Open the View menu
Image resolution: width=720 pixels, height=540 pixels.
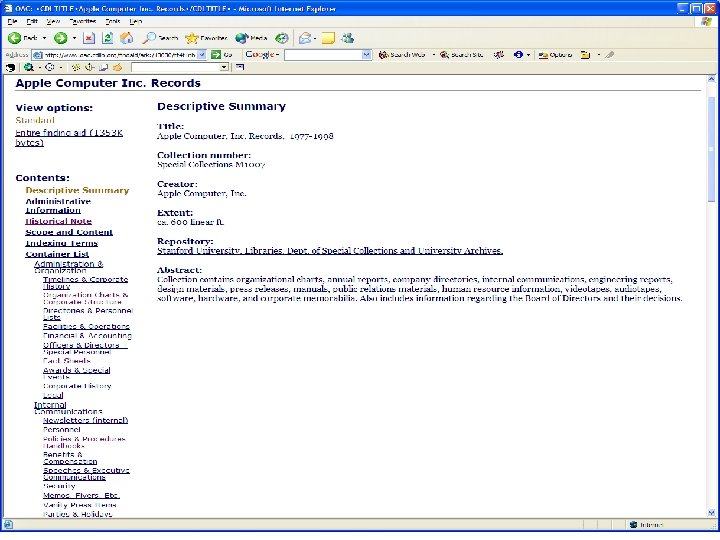(53, 21)
